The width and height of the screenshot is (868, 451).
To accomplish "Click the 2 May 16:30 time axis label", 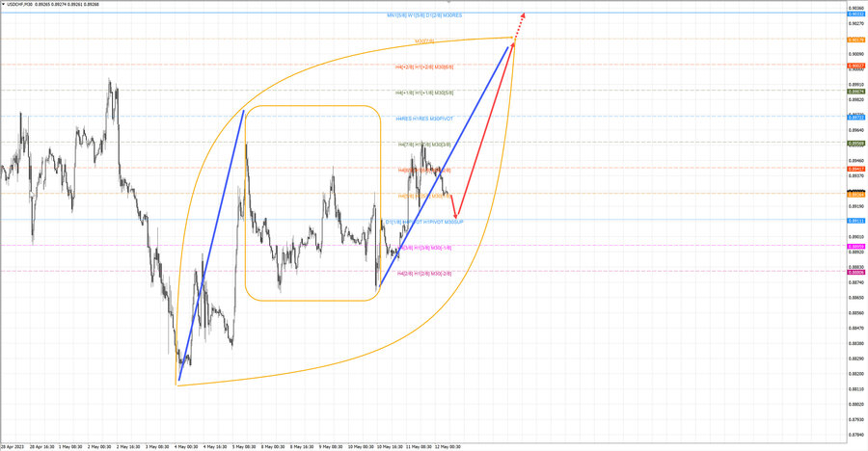I will click(x=128, y=446).
